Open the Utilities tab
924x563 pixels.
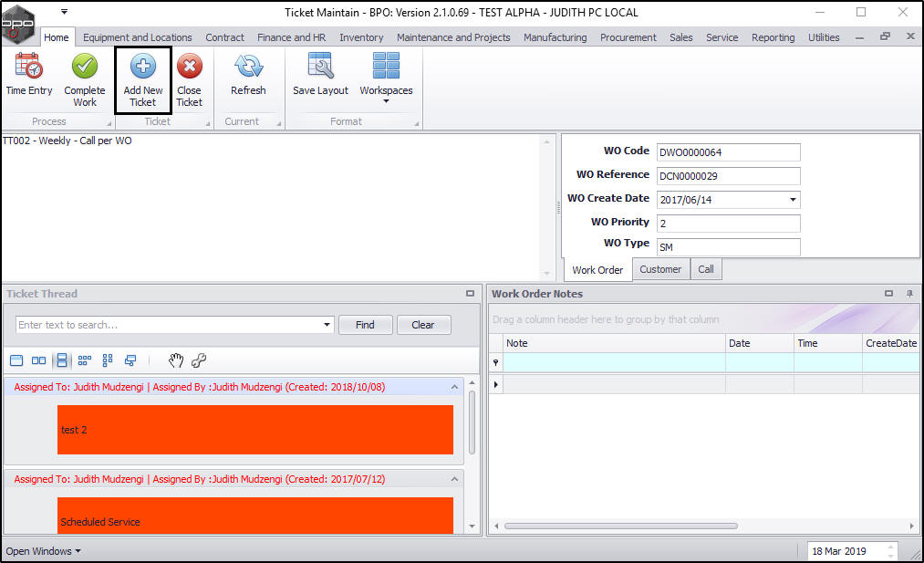(824, 37)
